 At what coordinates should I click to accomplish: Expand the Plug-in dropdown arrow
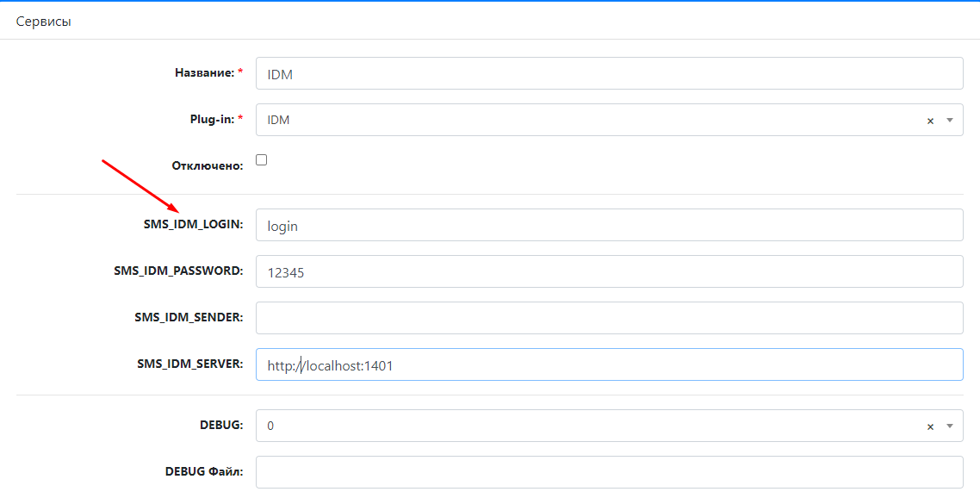pyautogui.click(x=950, y=120)
